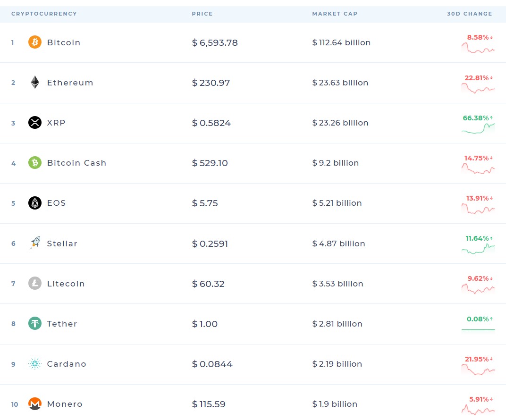The width and height of the screenshot is (506, 420).
Task: Click the 22.81% change value
Action: [479, 78]
